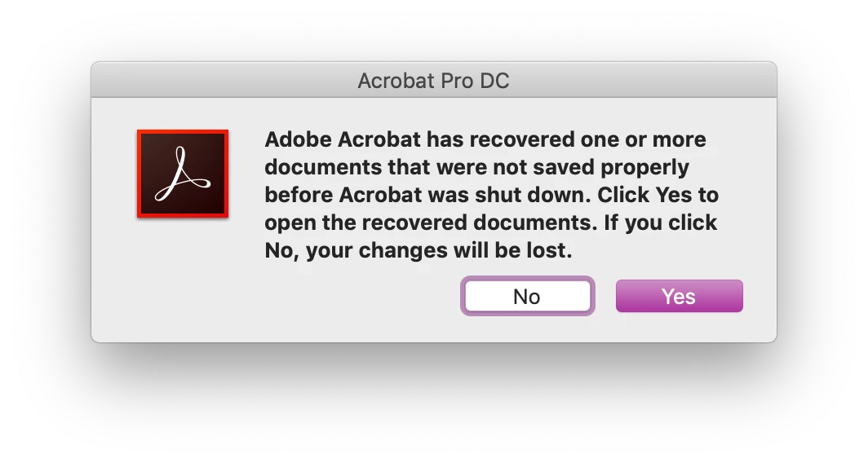The height and width of the screenshot is (463, 868).
Task: Confirm recovery with the purple Yes button
Action: click(680, 296)
